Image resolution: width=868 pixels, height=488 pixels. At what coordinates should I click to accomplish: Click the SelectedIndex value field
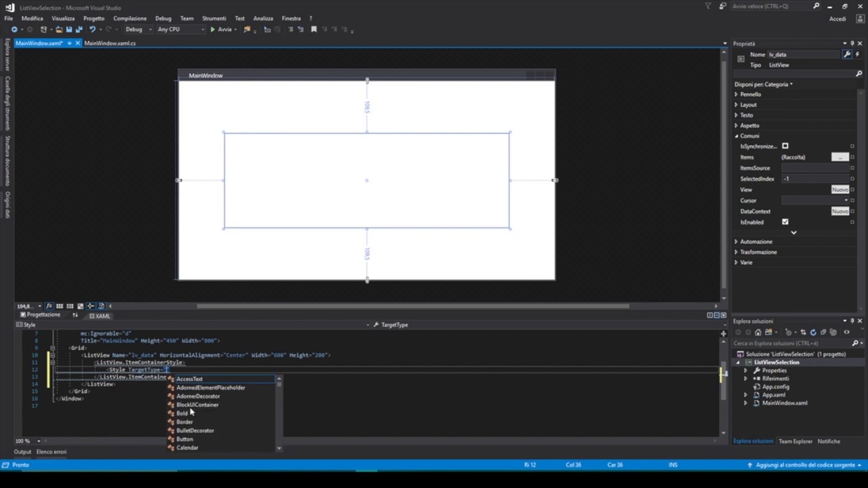(815, 179)
